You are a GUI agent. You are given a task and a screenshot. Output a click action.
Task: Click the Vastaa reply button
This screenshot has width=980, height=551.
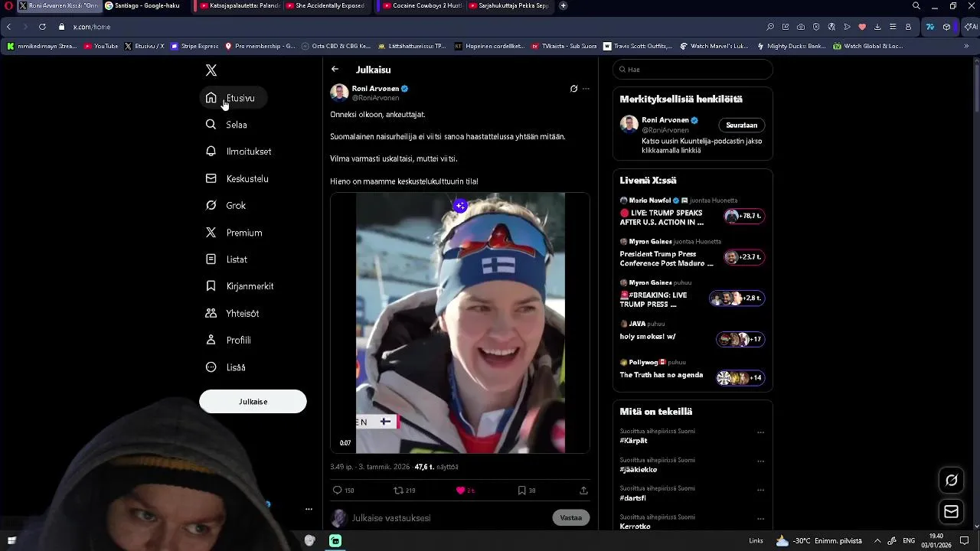pyautogui.click(x=571, y=518)
